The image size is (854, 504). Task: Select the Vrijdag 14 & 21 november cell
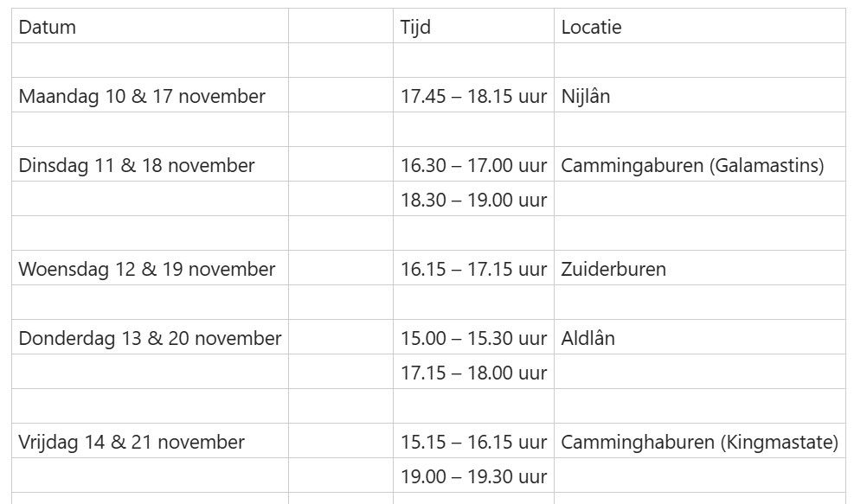click(x=132, y=442)
